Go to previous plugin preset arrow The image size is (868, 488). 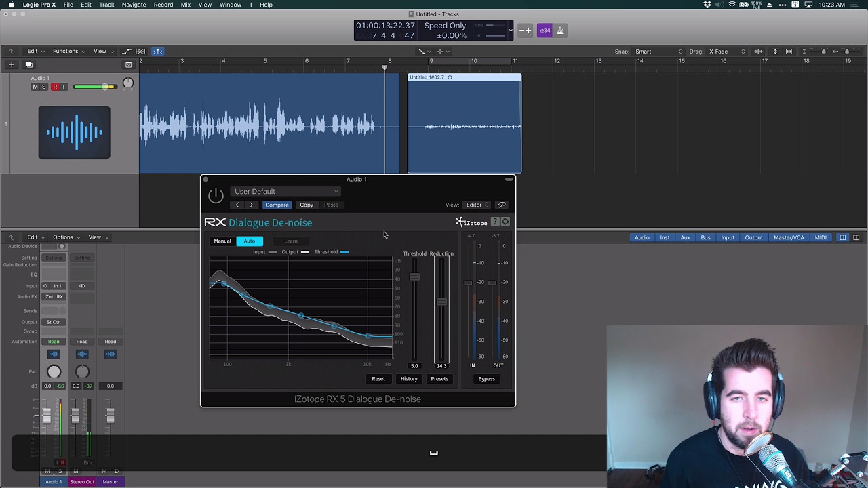(x=237, y=205)
